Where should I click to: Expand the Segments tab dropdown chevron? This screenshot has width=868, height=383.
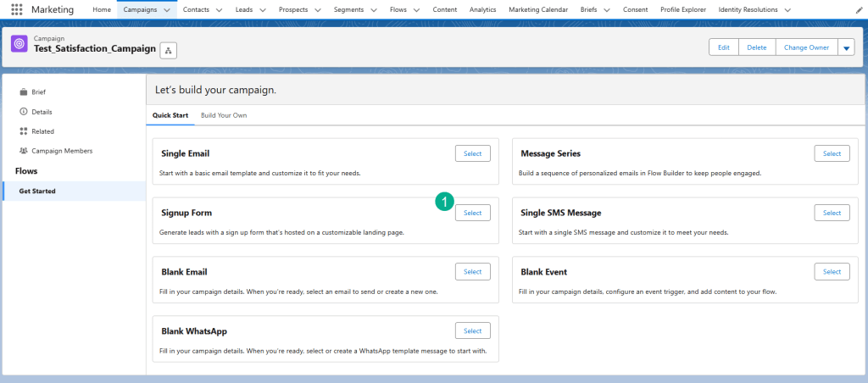coord(376,9)
